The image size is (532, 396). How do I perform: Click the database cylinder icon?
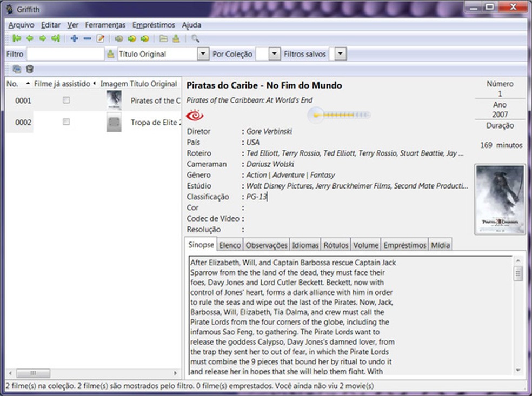pyautogui.click(x=30, y=69)
